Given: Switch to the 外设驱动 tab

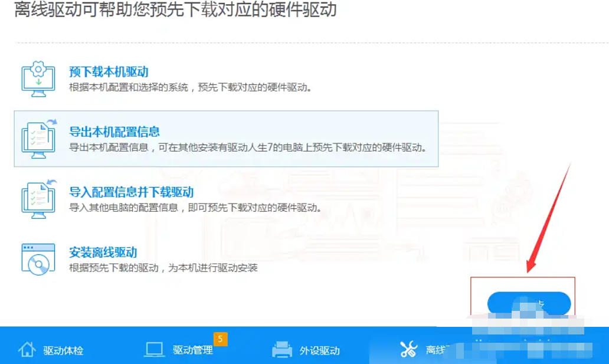Looking at the screenshot, I should 319,349.
